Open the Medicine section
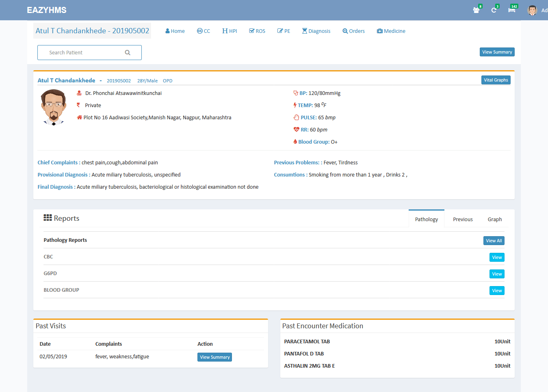Screen dimensions: 548x392 click(x=391, y=31)
